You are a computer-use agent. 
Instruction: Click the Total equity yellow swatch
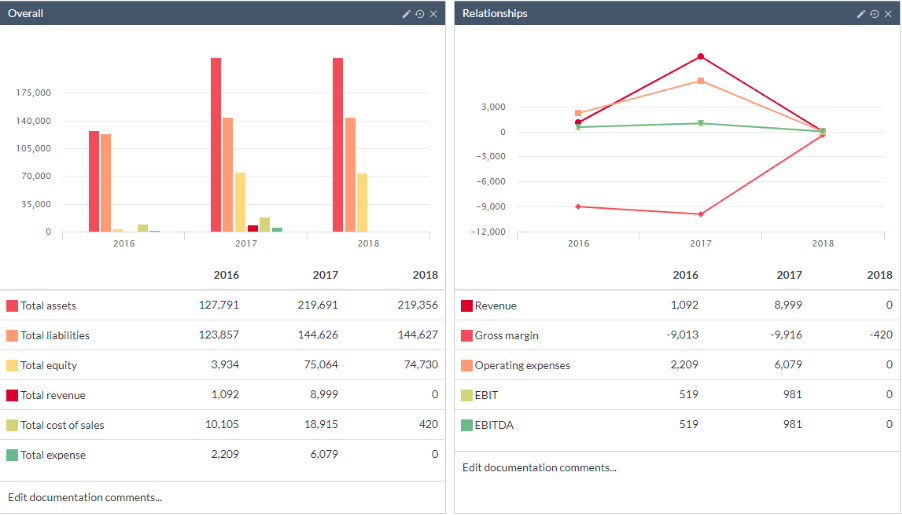click(12, 366)
